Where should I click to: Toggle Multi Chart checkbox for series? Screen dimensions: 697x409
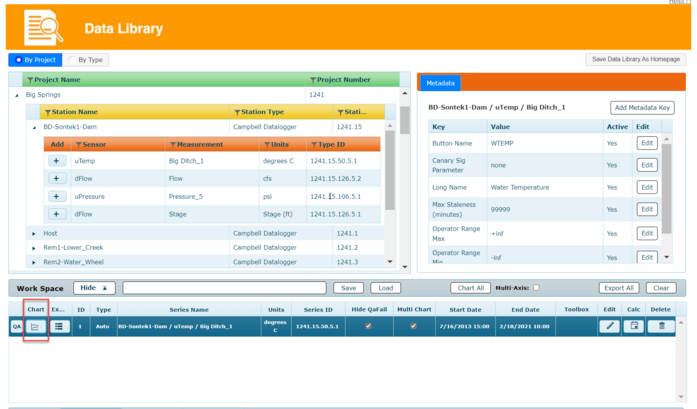click(413, 326)
